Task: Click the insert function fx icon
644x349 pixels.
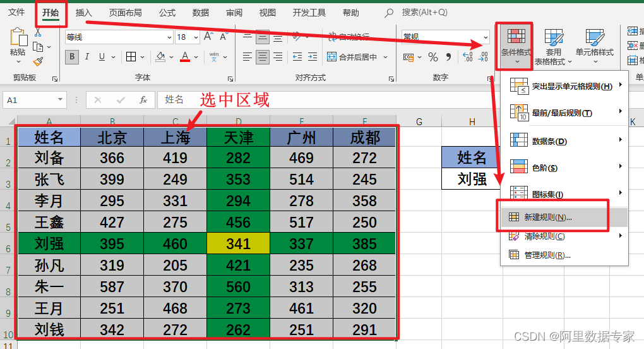Action: coord(143,100)
